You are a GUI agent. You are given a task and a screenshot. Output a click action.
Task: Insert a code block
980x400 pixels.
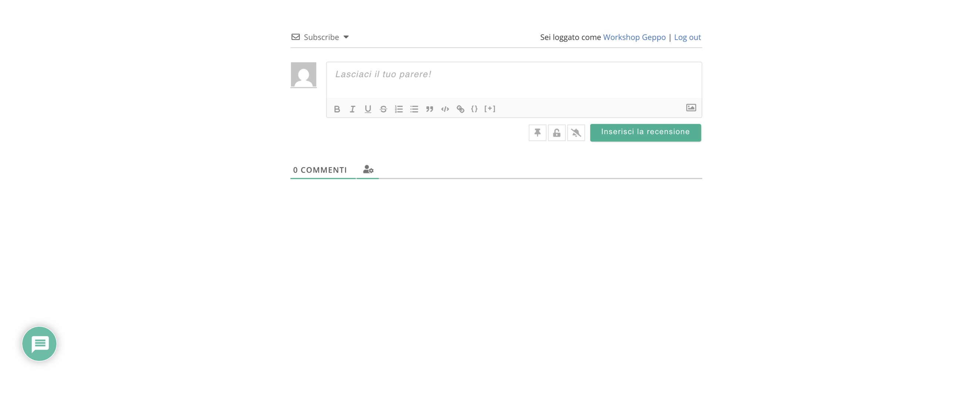[445, 109]
